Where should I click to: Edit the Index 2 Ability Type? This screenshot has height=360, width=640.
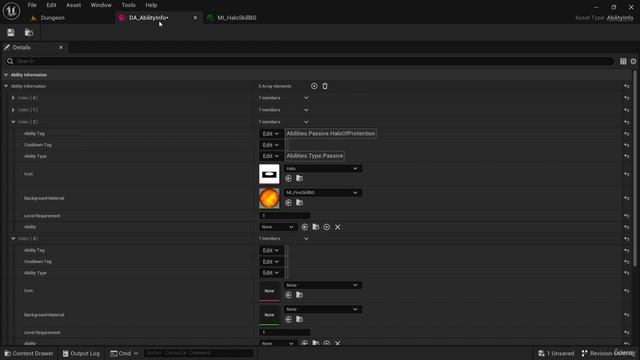(271, 156)
